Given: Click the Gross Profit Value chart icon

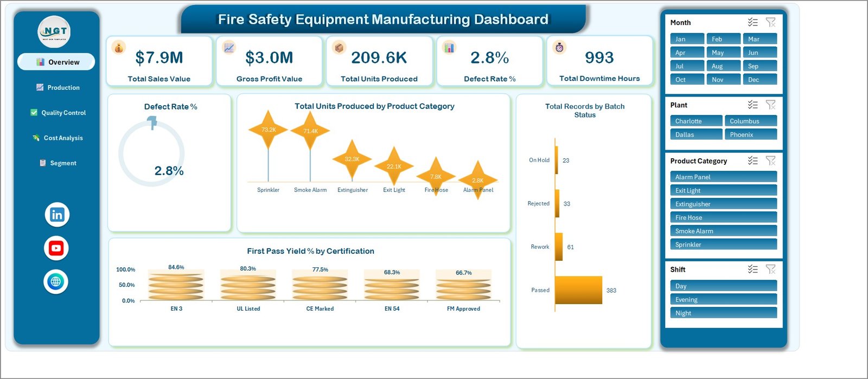Looking at the screenshot, I should point(229,48).
